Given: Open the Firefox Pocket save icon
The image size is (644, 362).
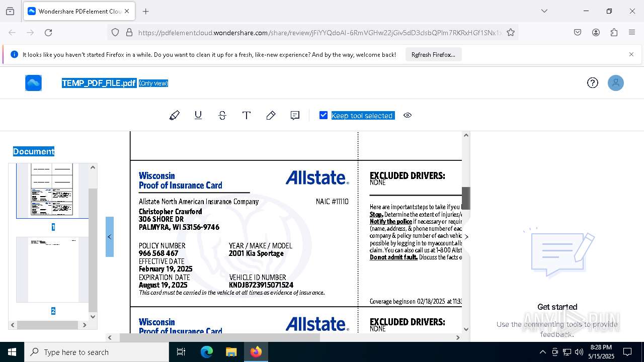Looking at the screenshot, I should point(578,32).
